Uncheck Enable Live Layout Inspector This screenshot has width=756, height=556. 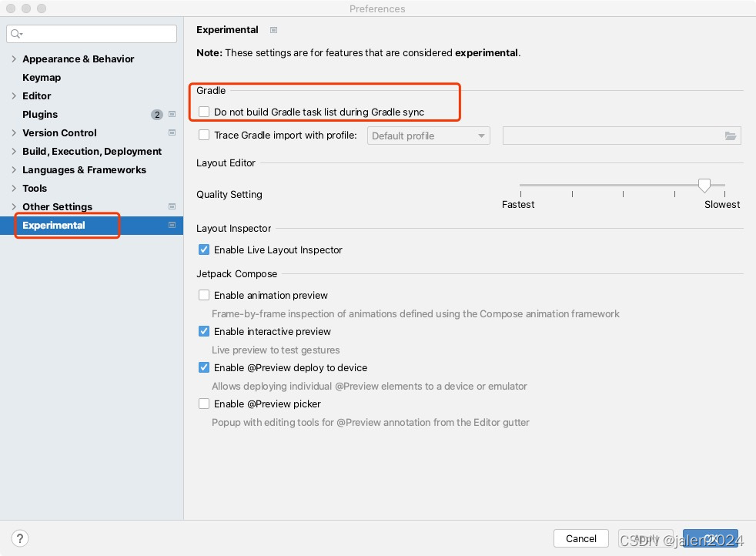[x=204, y=250]
